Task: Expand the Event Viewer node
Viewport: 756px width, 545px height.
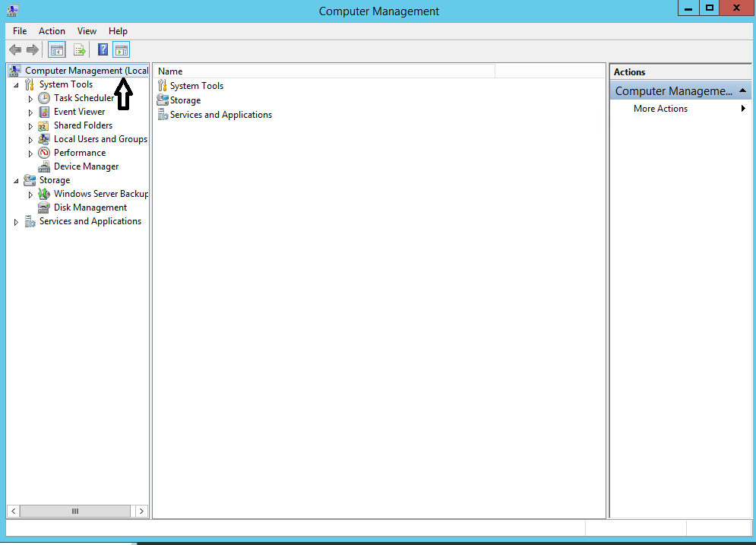Action: (30, 112)
